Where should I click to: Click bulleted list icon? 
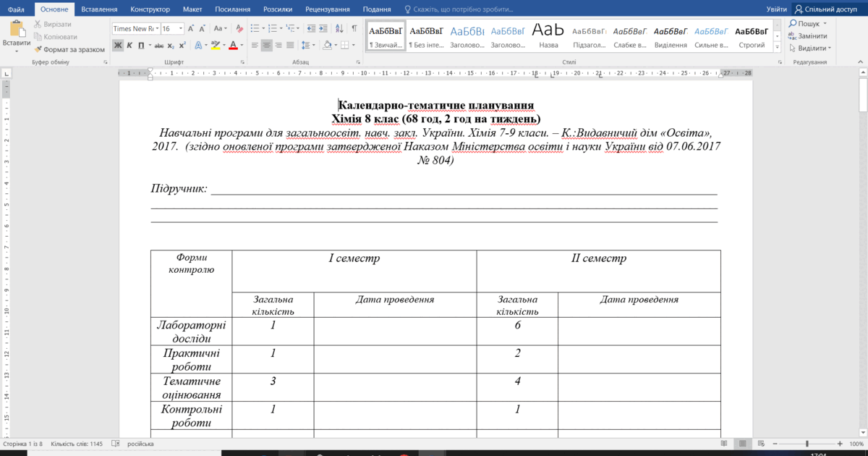(256, 28)
